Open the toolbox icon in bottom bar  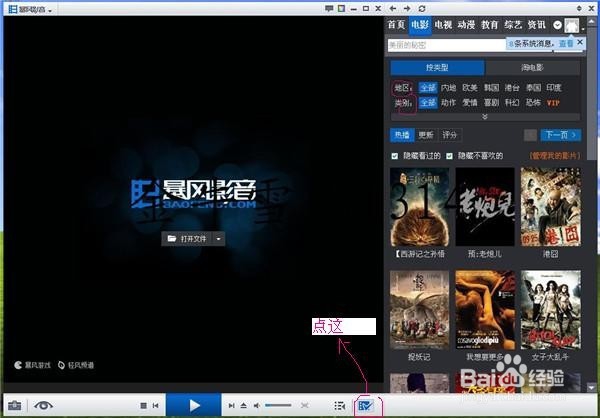point(15,405)
